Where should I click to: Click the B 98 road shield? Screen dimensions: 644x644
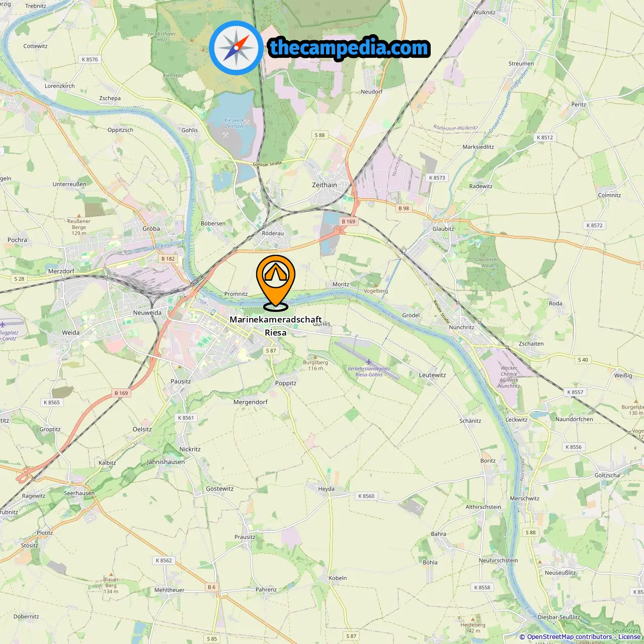pyautogui.click(x=404, y=208)
